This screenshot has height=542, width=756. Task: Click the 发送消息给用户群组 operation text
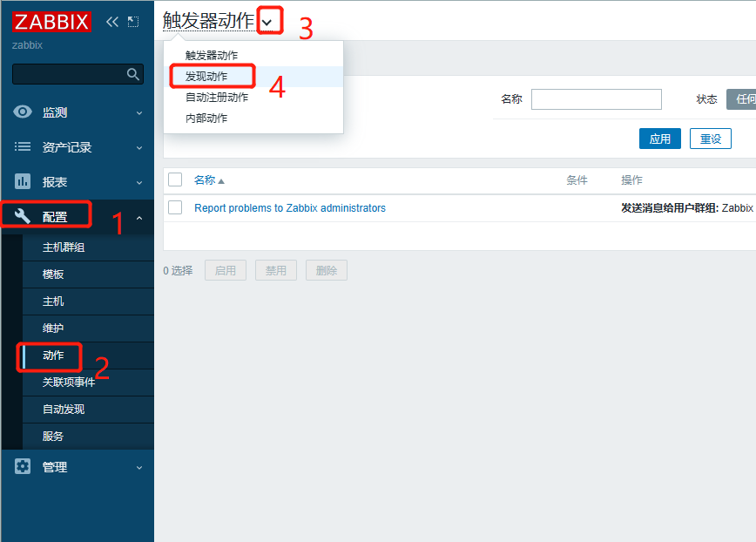(670, 208)
